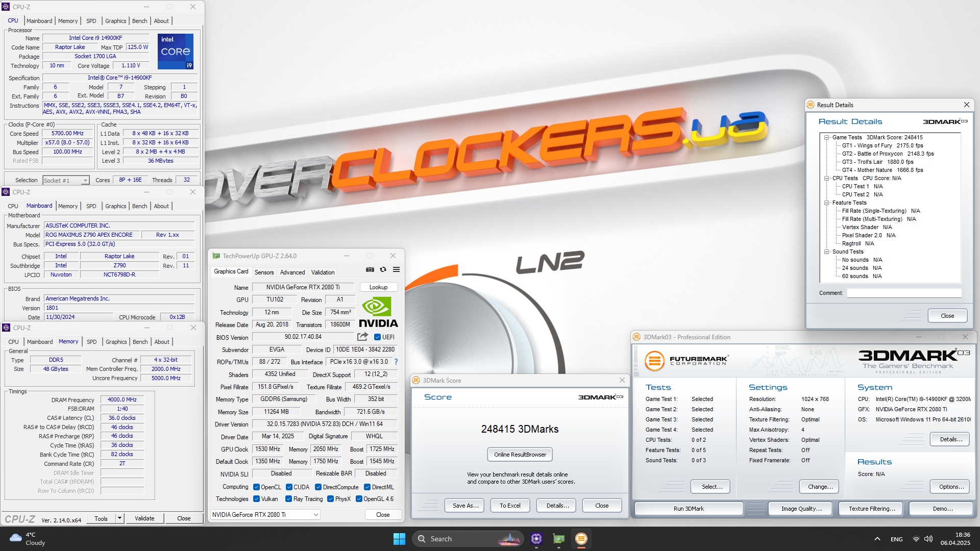Open the Graphics tab in the middle CPU-Z window
This screenshot has width=980, height=551.
[116, 206]
